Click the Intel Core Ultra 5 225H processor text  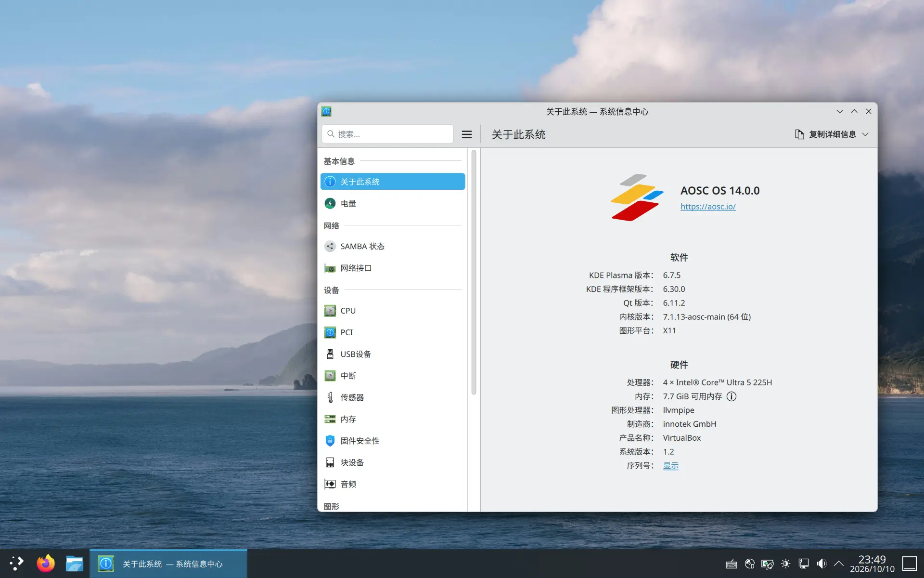pyautogui.click(x=718, y=382)
